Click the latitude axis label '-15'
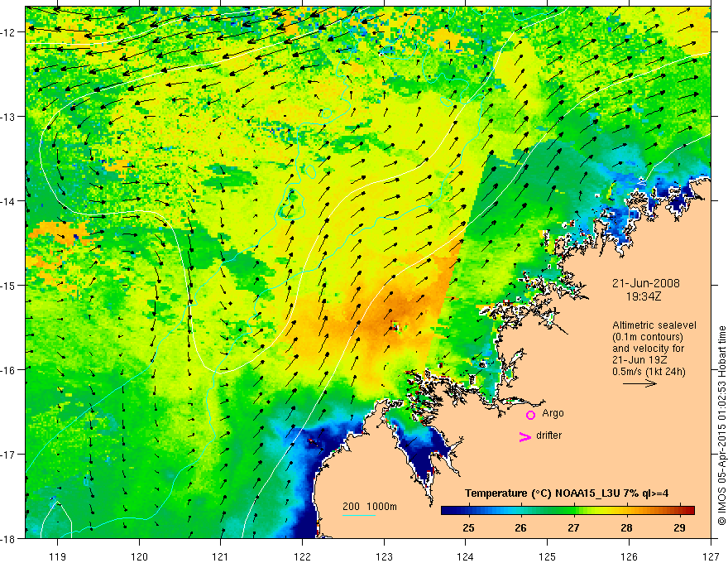 pyautogui.click(x=9, y=285)
